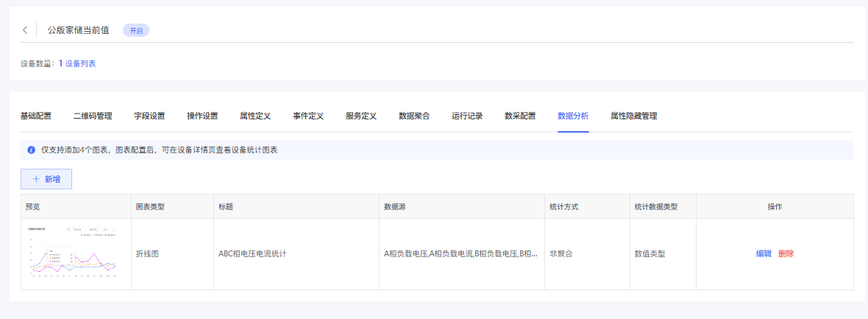Open the 字段设置 tab

click(149, 116)
